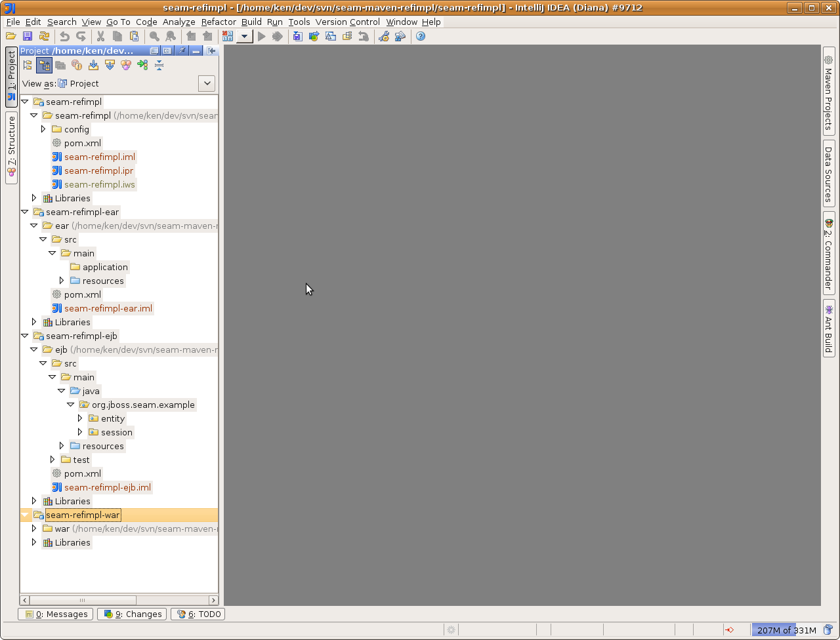Toggle the highlighted Project panel toolbar button
The width and height of the screenshot is (840, 640).
(x=44, y=65)
